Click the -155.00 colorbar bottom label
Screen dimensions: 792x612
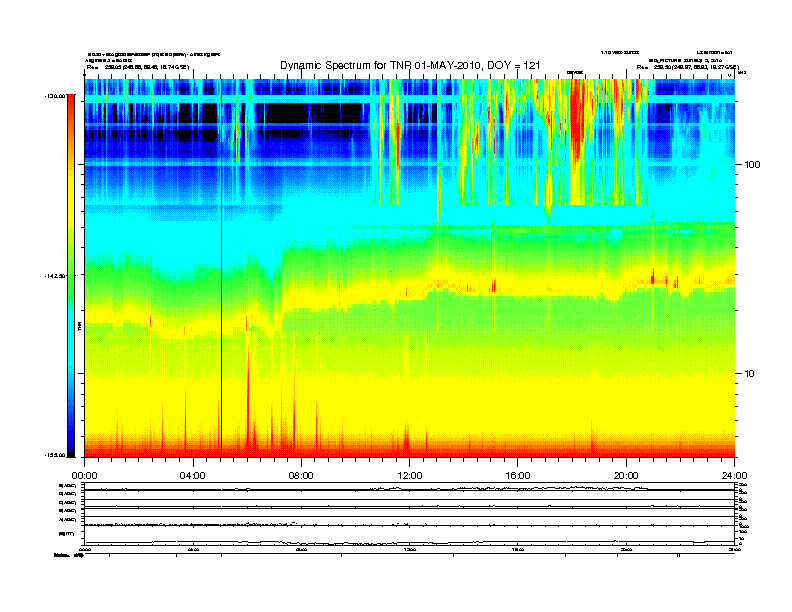(56, 455)
